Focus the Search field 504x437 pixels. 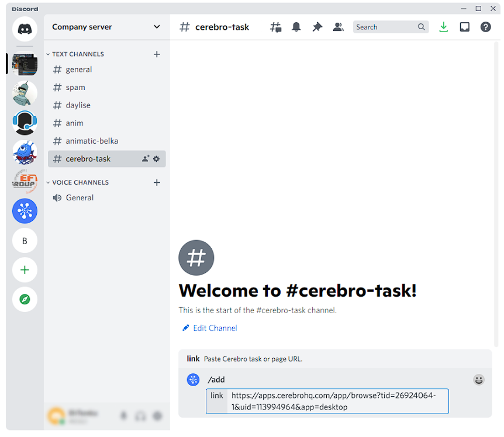[x=391, y=27]
